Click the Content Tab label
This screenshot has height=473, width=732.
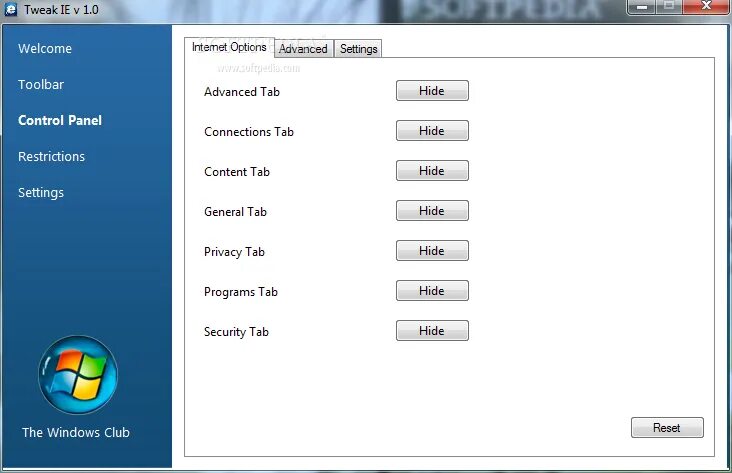237,172
